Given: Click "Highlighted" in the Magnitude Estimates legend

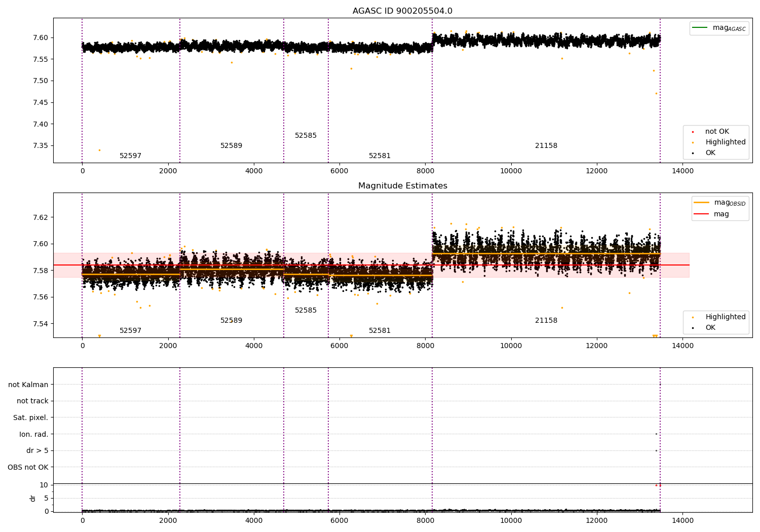Looking at the screenshot, I should point(726,317).
